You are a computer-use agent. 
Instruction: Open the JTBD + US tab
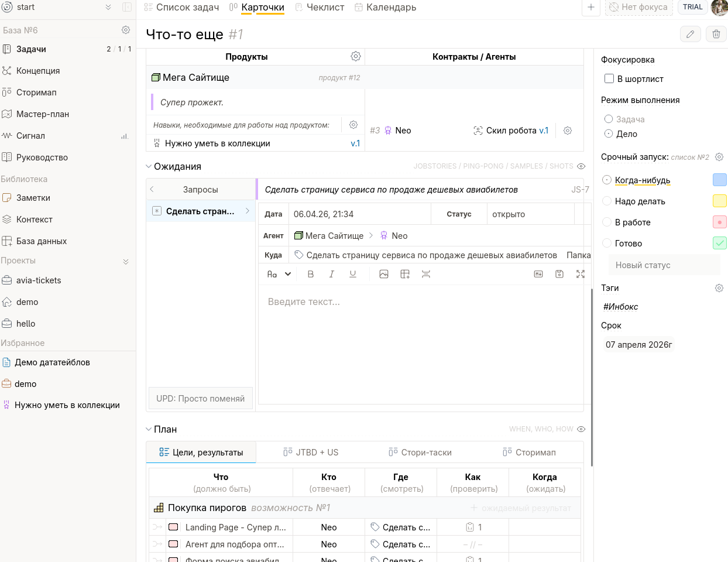311,452
